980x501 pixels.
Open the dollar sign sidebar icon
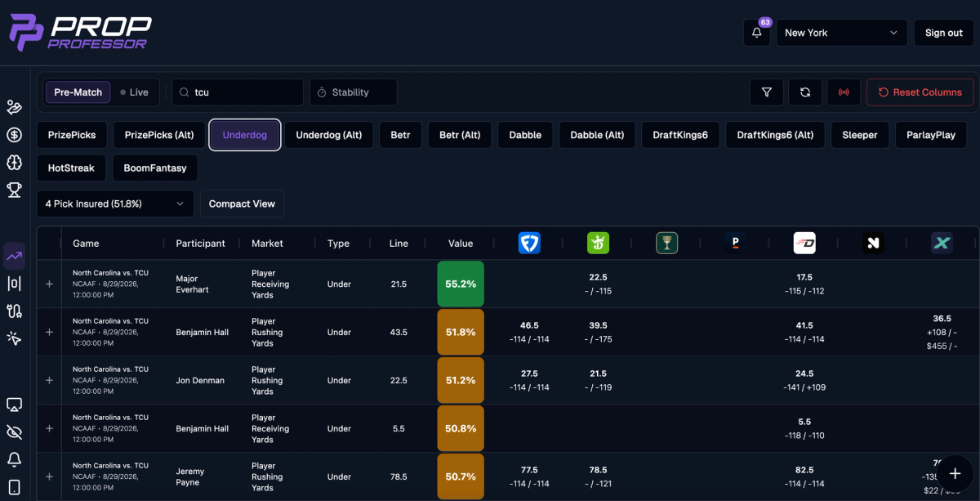[14, 135]
